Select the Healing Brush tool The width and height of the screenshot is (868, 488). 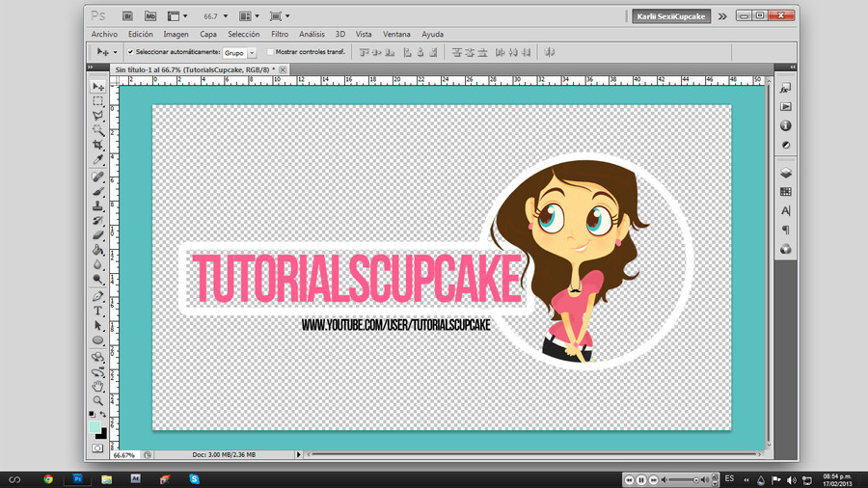[98, 176]
